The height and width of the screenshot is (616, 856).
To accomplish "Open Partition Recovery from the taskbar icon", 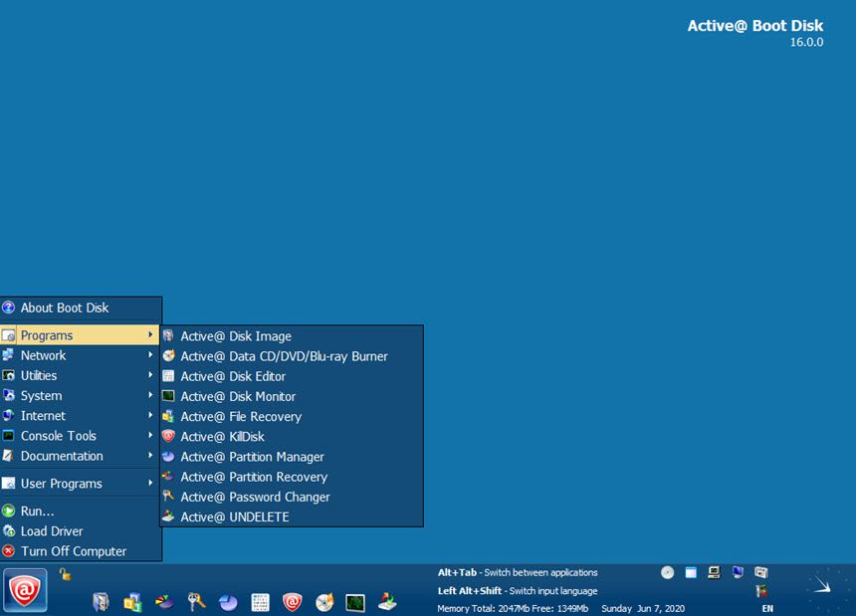I will 164,602.
